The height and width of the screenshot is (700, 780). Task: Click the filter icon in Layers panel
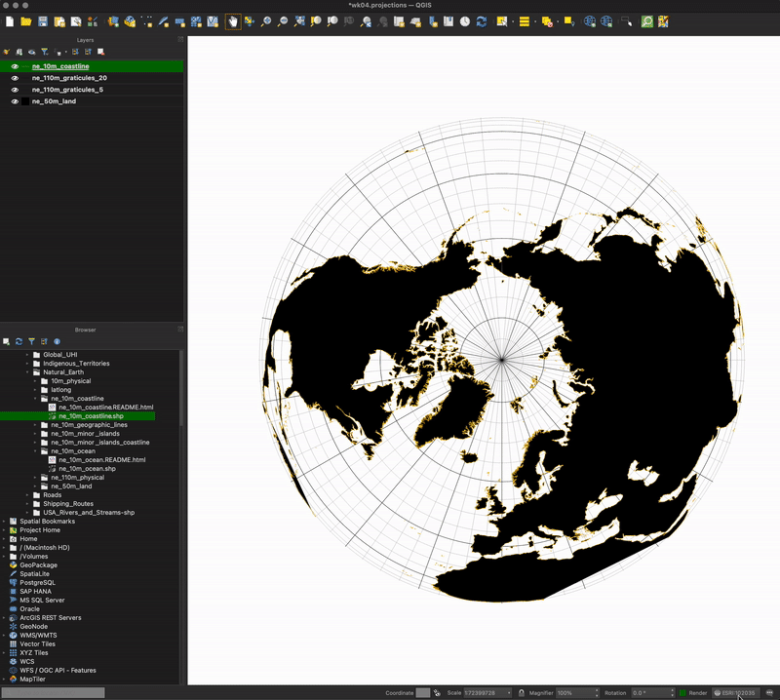(44, 52)
